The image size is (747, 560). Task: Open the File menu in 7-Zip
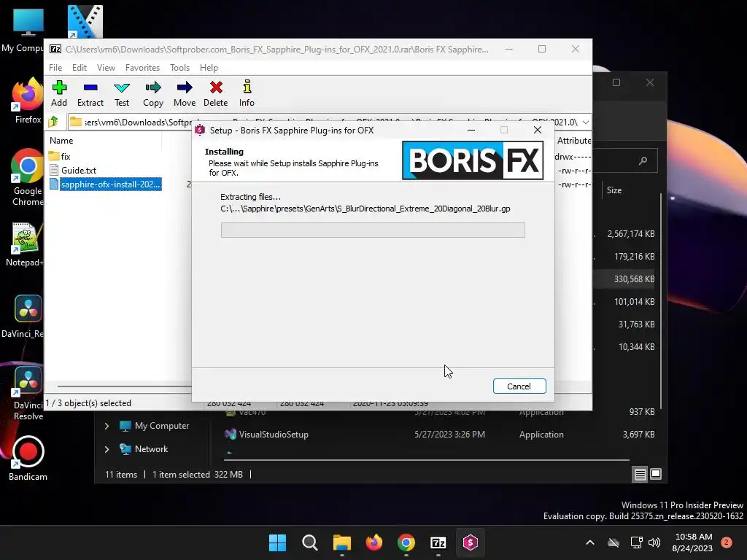click(x=55, y=68)
